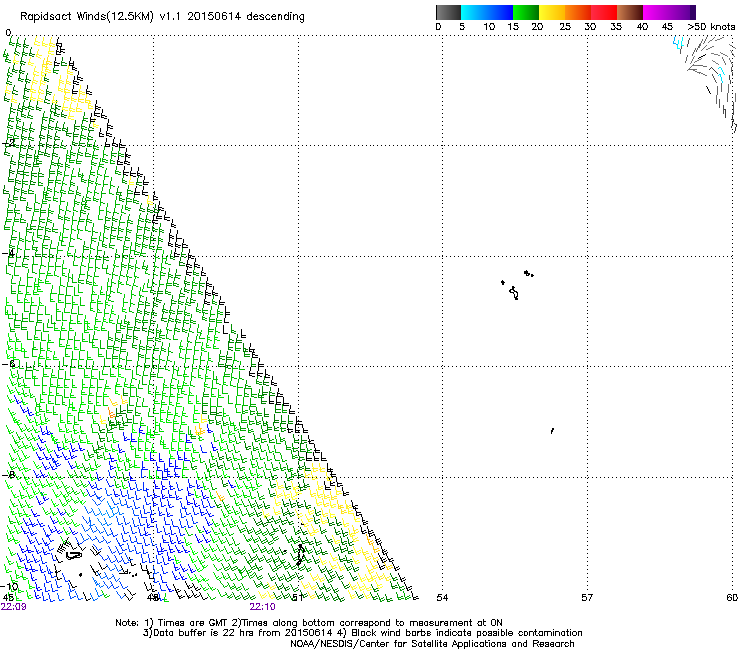740x650 pixels.
Task: Click the red 30-35 knots color segment
Action: pyautogui.click(x=604, y=12)
